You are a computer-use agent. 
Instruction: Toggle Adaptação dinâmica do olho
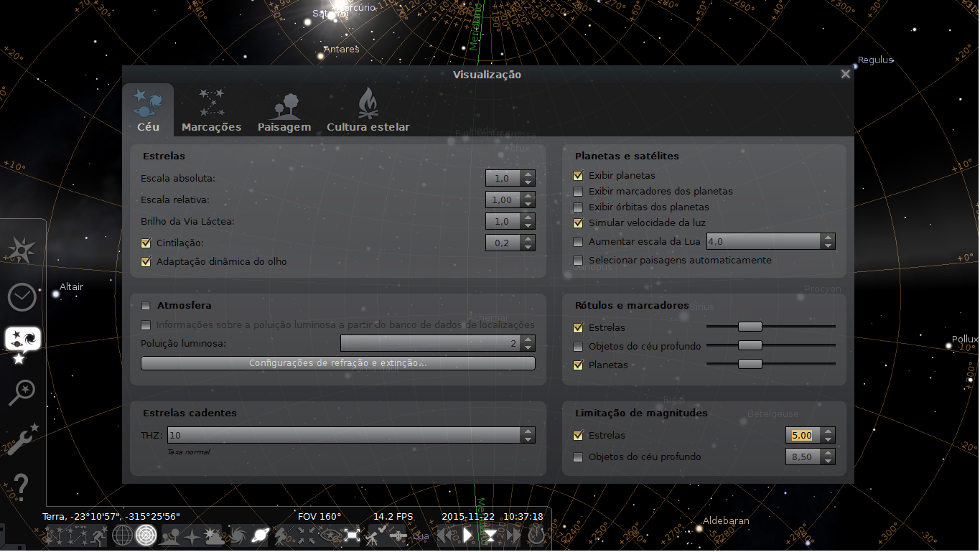click(146, 262)
